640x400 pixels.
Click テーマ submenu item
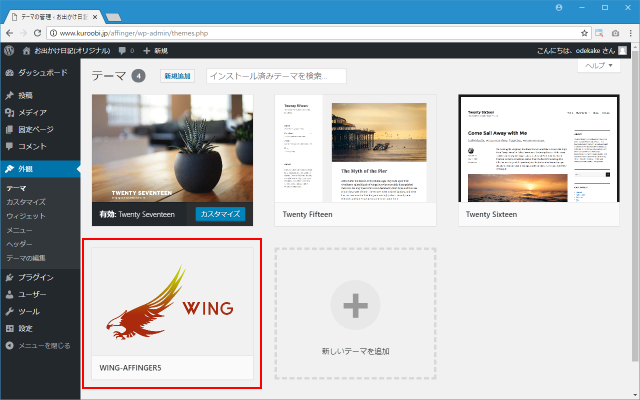point(16,188)
